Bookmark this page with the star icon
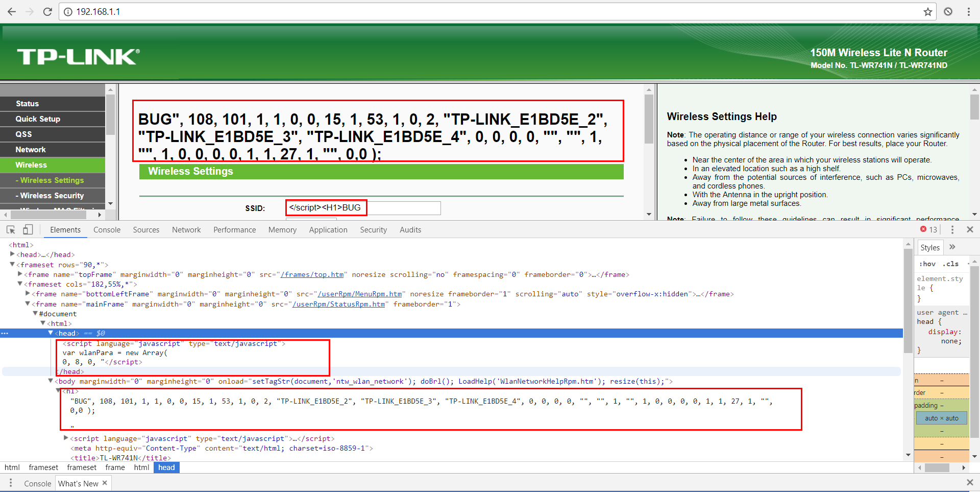This screenshot has width=980, height=492. pos(927,12)
